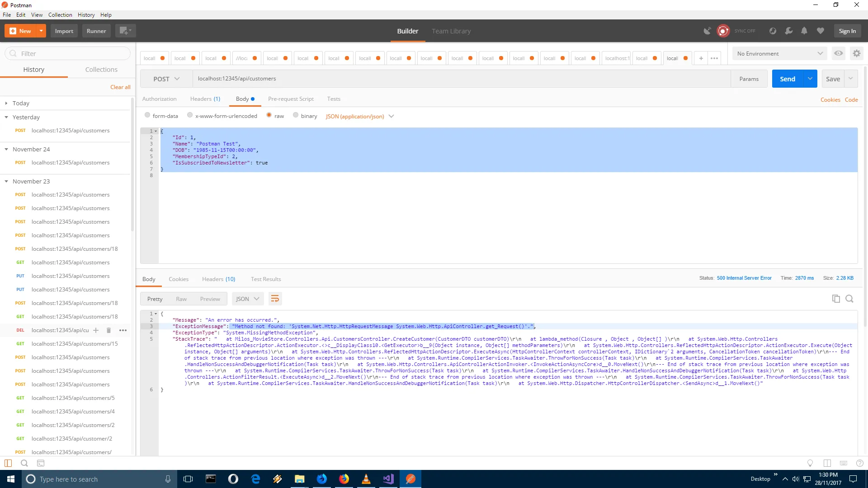Open the interceptor/proxy satellite icon
868x488 pixels.
(707, 31)
